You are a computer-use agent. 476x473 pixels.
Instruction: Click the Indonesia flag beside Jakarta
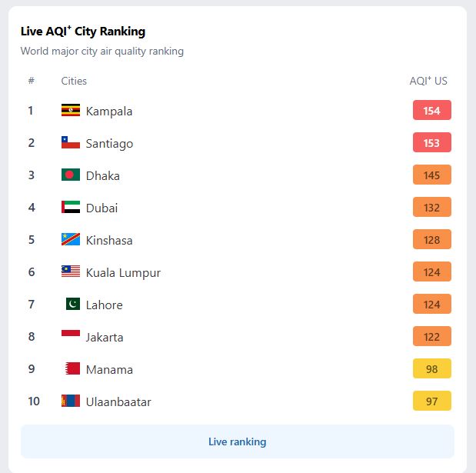tap(71, 333)
